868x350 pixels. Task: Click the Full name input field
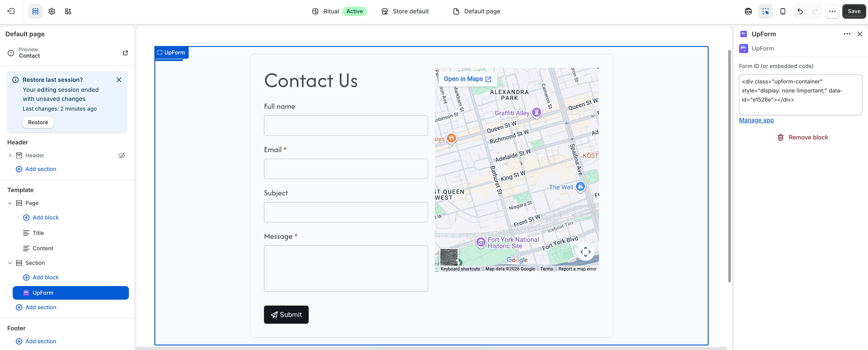(x=346, y=126)
